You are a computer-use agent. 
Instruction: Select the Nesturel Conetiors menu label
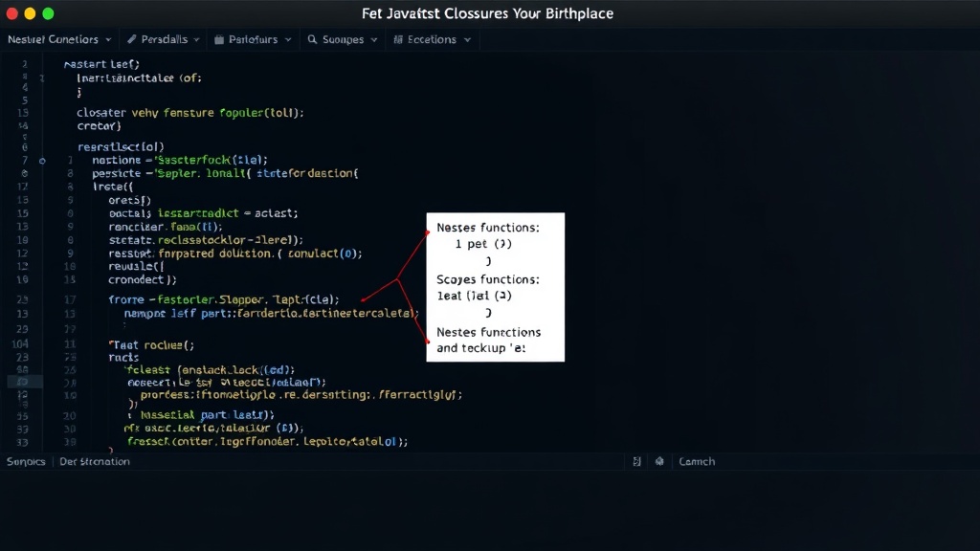coord(54,39)
